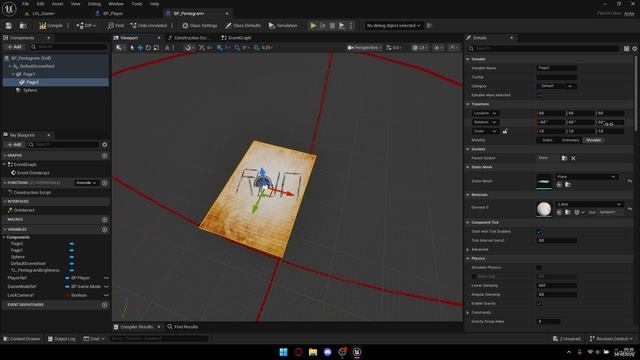Add a new graph in GRAPHS section
Image resolution: width=640 pixels, height=360 pixels.
click(104, 156)
